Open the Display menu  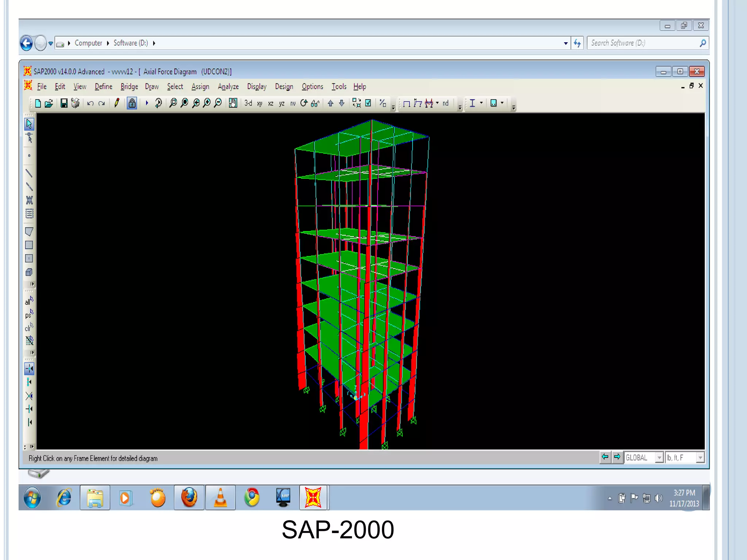257,87
